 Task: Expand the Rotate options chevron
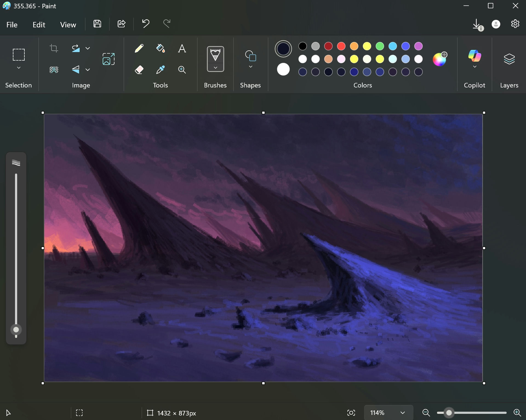(88, 48)
